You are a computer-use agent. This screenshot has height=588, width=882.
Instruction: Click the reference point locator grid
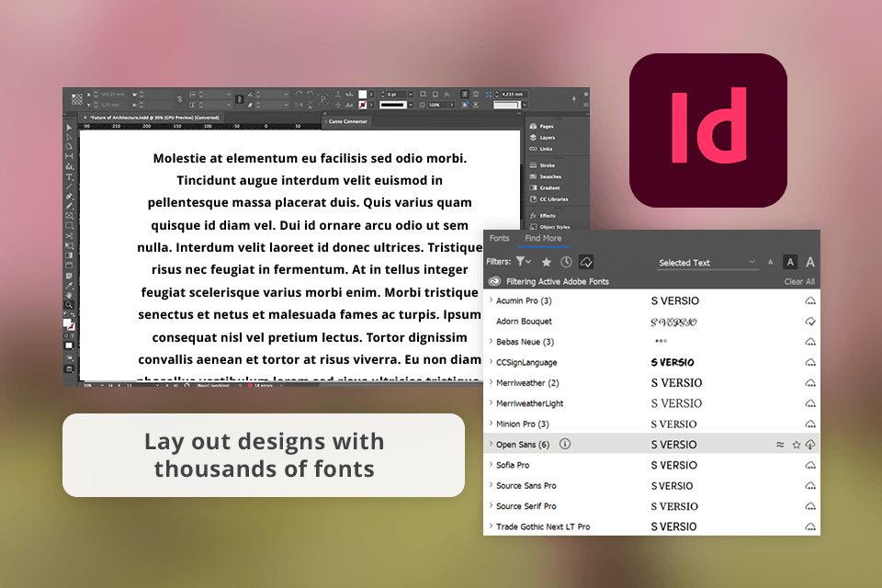[x=77, y=99]
